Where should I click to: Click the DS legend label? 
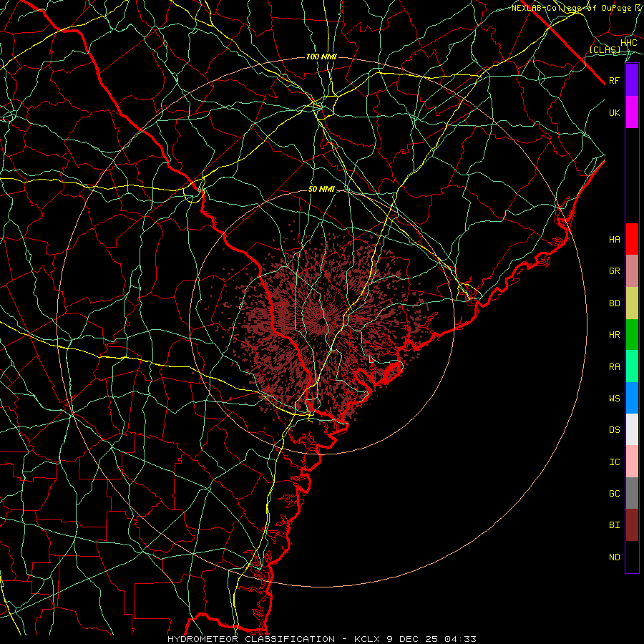tap(615, 430)
